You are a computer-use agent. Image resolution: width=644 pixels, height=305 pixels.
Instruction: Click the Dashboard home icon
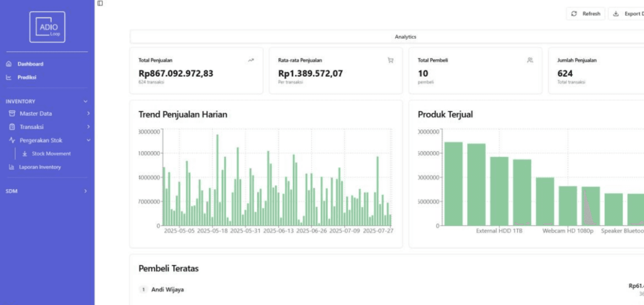[x=9, y=64]
